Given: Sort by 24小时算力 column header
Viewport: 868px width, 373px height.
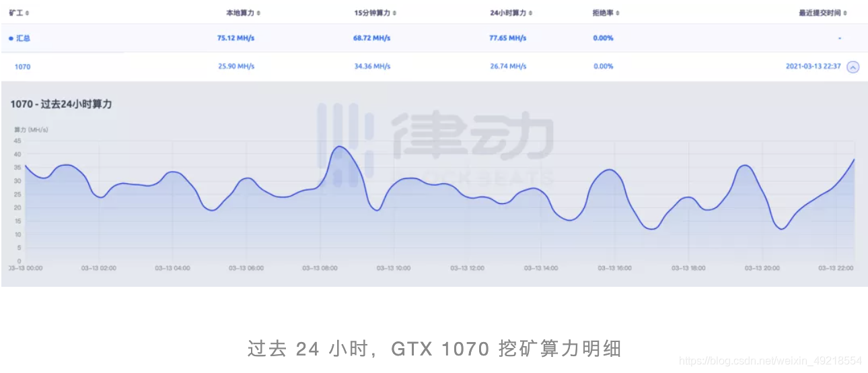Looking at the screenshot, I should point(513,13).
